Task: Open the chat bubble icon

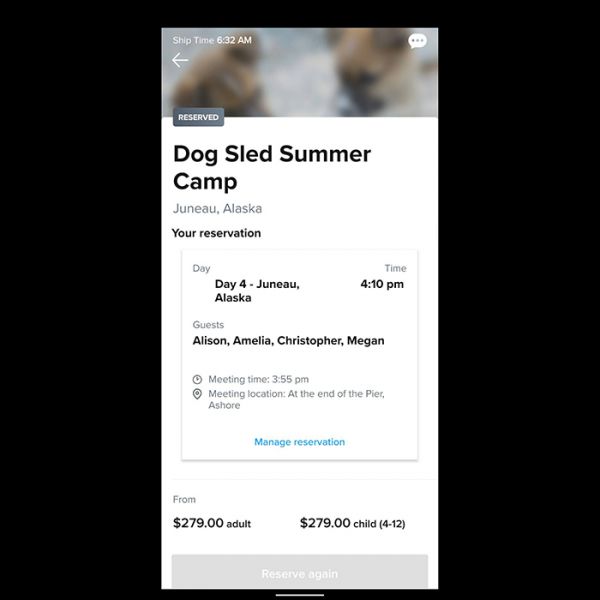Action: click(417, 41)
